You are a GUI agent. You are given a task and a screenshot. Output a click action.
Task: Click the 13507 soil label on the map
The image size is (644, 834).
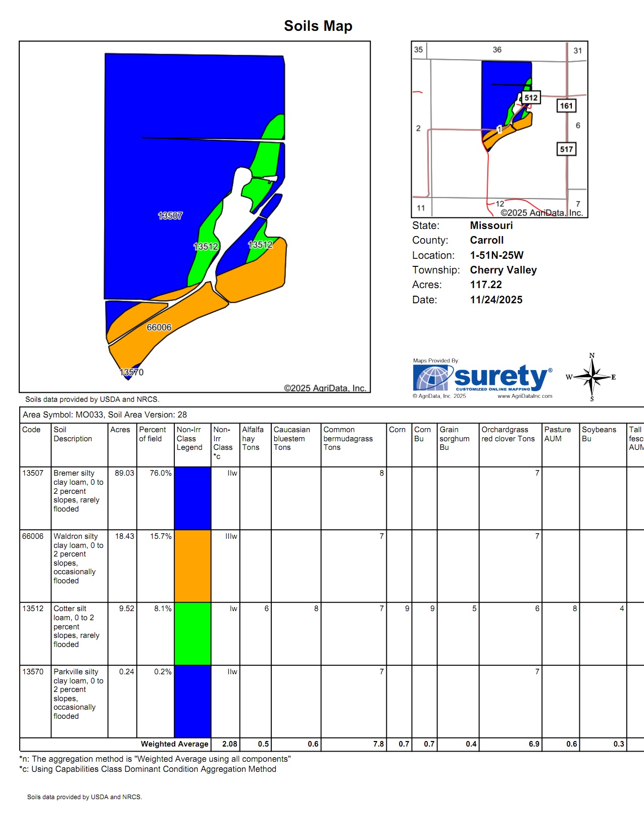point(170,216)
